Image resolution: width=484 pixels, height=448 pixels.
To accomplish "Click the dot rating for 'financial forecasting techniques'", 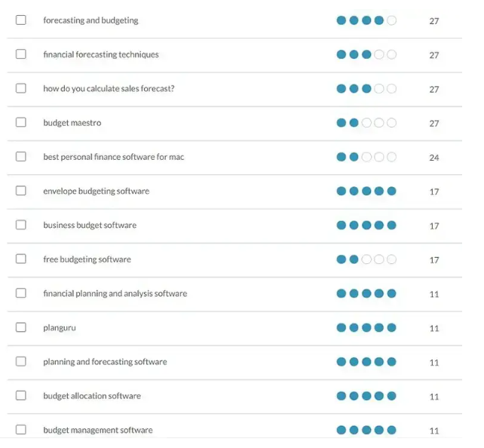I will (366, 55).
